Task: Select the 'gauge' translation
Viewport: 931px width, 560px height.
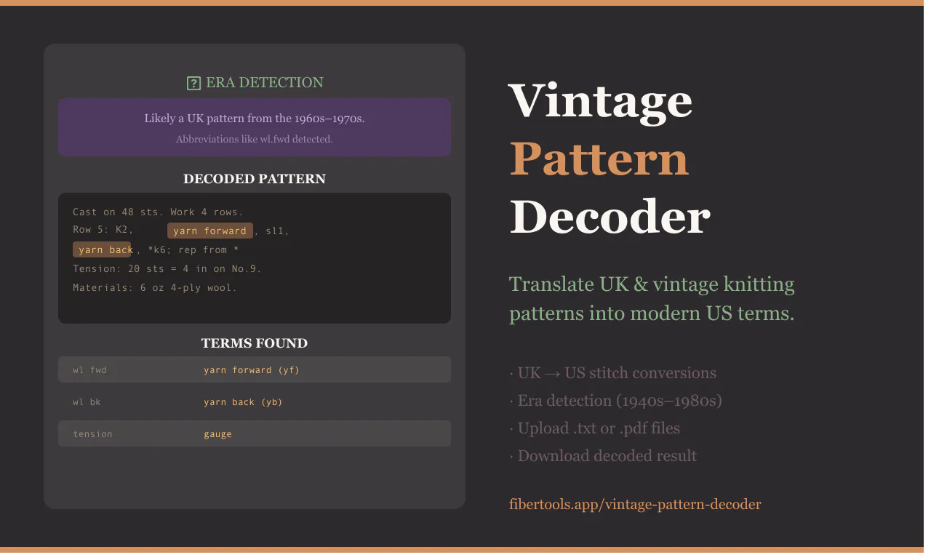Action: click(217, 433)
